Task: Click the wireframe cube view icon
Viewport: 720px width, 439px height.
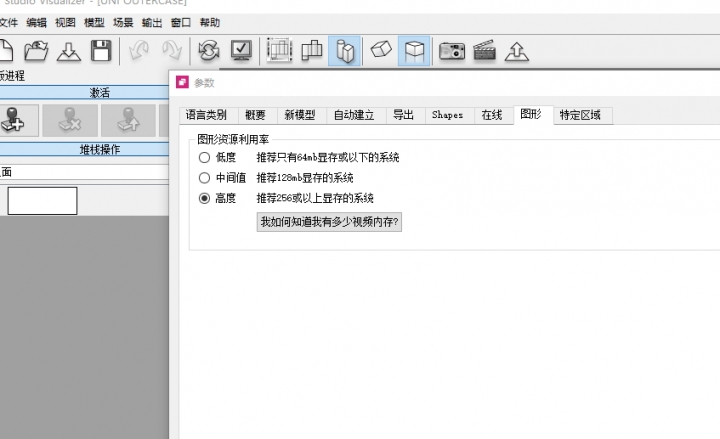Action: click(414, 50)
